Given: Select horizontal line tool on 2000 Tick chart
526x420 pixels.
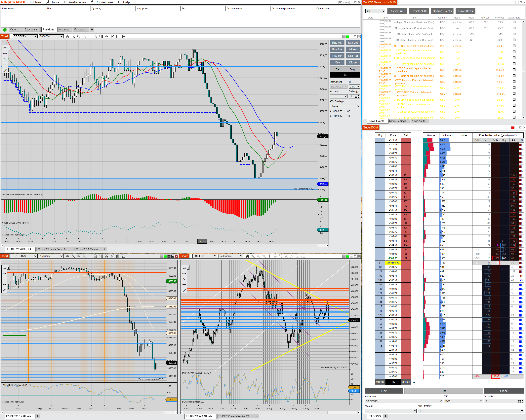Looking at the screenshot, I should pos(5,65).
